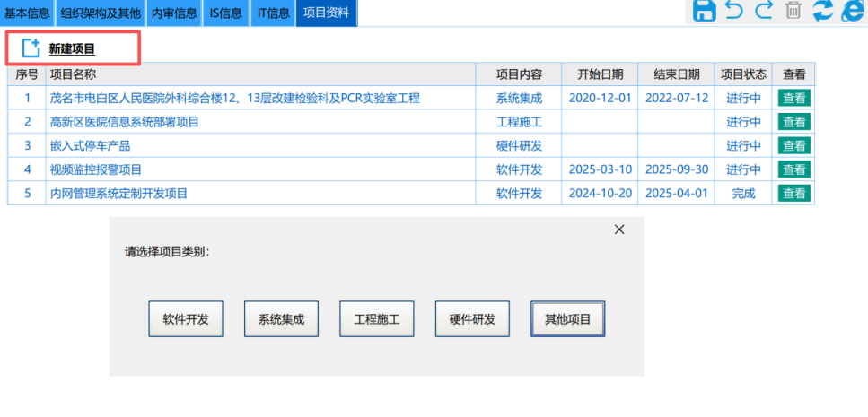Open the 视频监控报警项目 project name link

click(x=96, y=169)
